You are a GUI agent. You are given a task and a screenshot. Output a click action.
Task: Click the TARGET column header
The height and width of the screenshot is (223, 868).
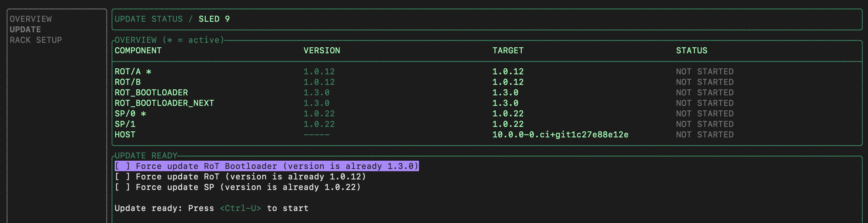508,50
